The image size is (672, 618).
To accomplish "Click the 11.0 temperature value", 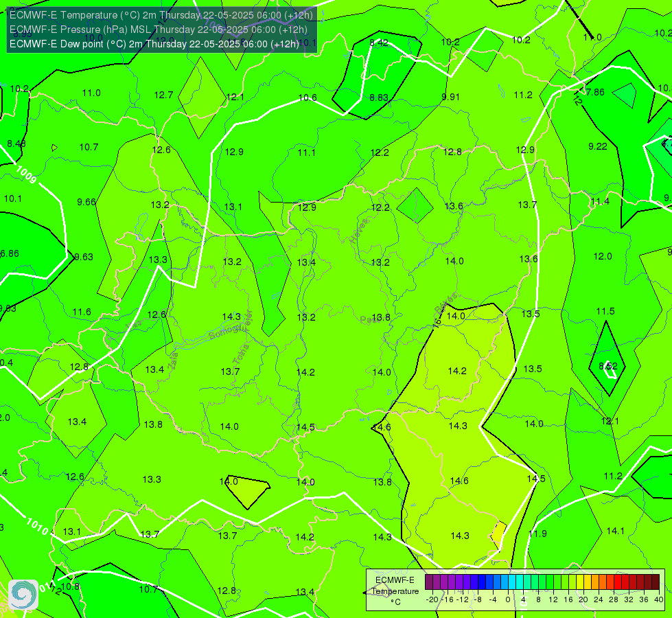I will coord(91,93).
